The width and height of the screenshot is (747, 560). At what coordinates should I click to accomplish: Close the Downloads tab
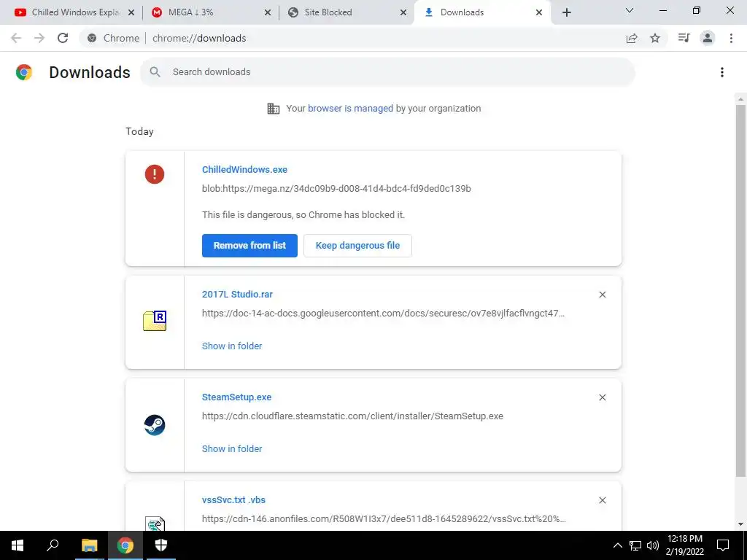point(539,13)
